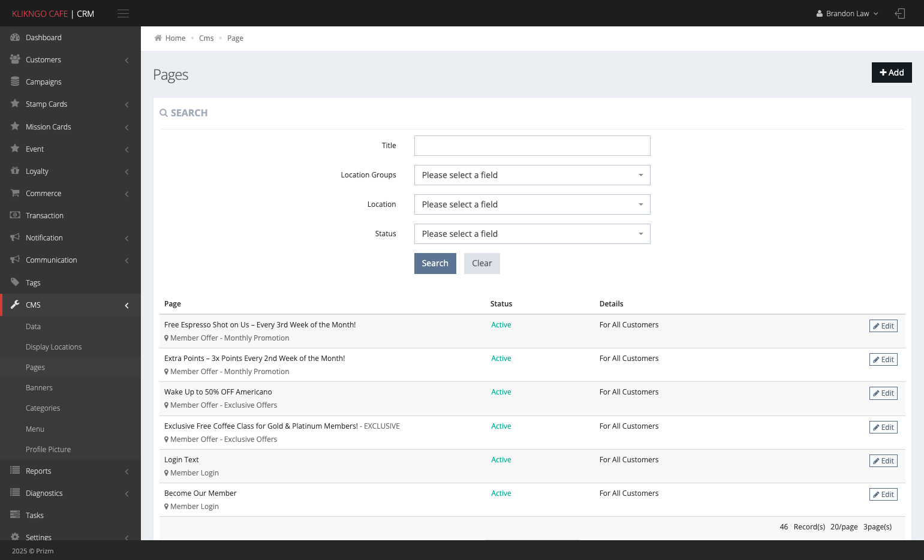
Task: Expand the Mission Cards submenu chevron
Action: coord(127,127)
